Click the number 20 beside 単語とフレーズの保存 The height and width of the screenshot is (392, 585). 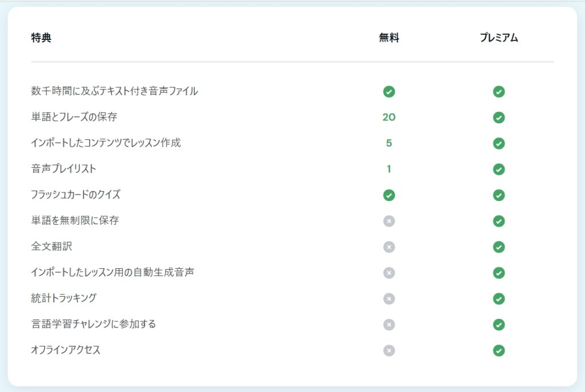tap(389, 118)
